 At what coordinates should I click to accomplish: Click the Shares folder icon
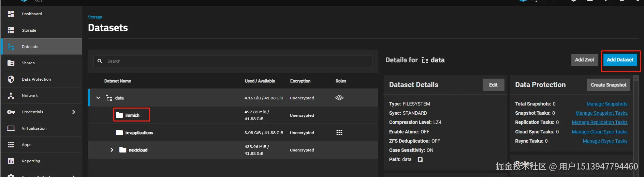coord(11,63)
